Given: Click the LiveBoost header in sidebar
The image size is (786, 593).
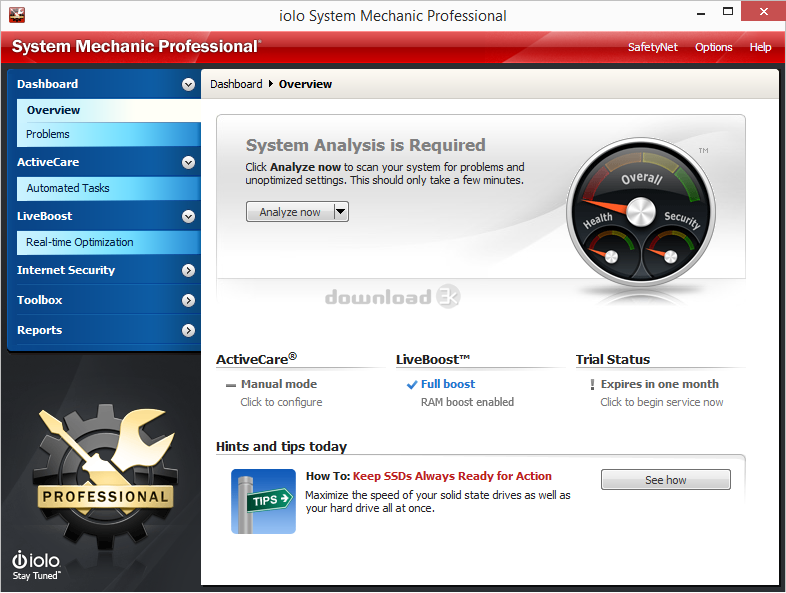Looking at the screenshot, I should tap(45, 217).
